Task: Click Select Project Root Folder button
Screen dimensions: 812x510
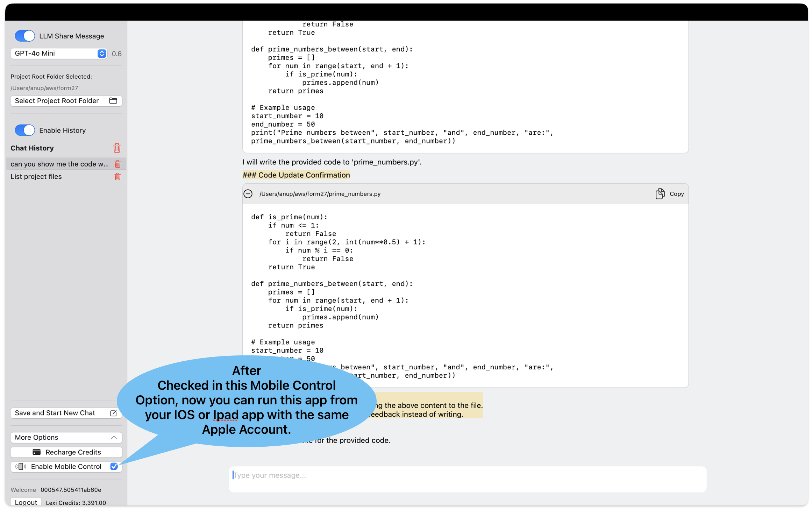Action: click(x=66, y=101)
